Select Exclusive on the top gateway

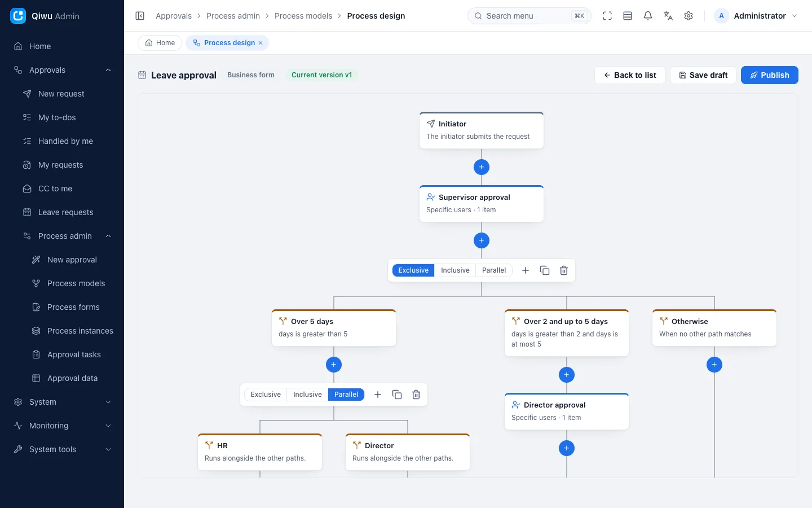click(413, 270)
